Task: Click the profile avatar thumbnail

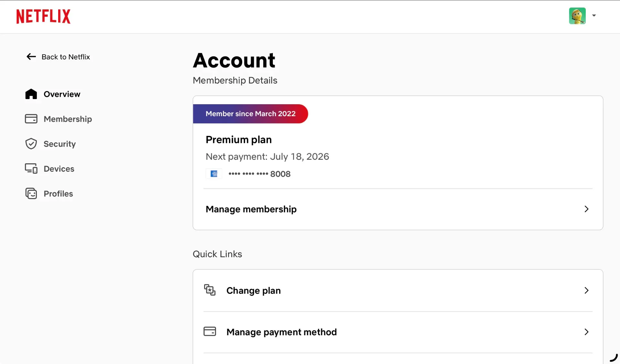Action: [x=577, y=16]
